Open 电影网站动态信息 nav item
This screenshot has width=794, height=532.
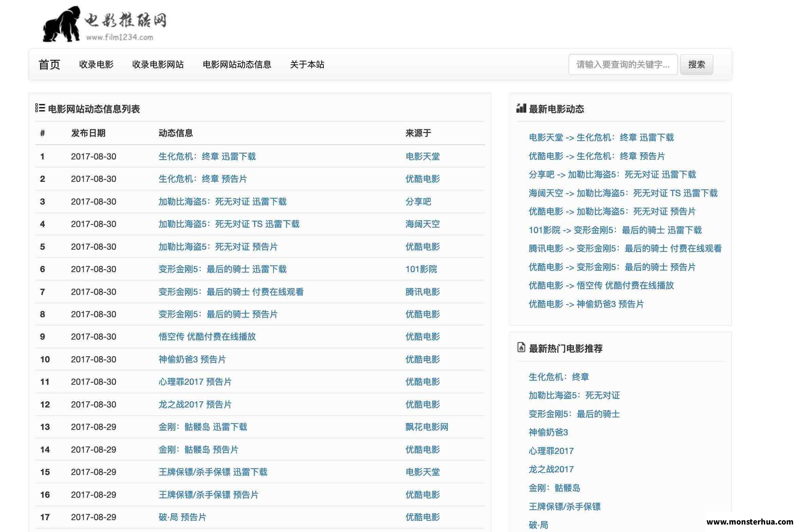[237, 64]
